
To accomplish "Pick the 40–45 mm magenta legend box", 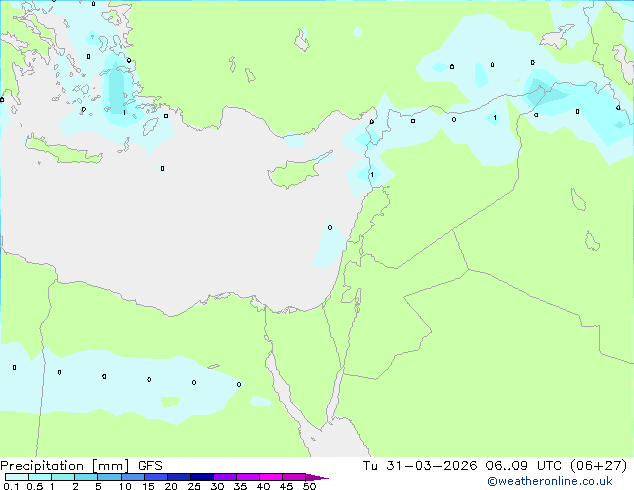I will 271,477.
